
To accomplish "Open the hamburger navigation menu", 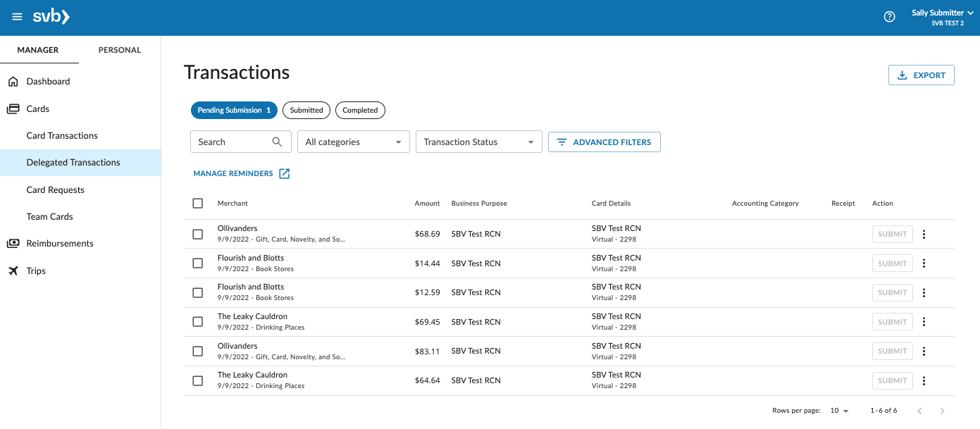I will coord(17,17).
